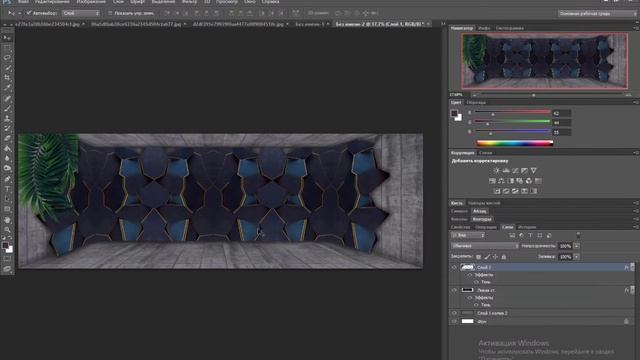Toggle Quick Mask mode icon

(7, 259)
